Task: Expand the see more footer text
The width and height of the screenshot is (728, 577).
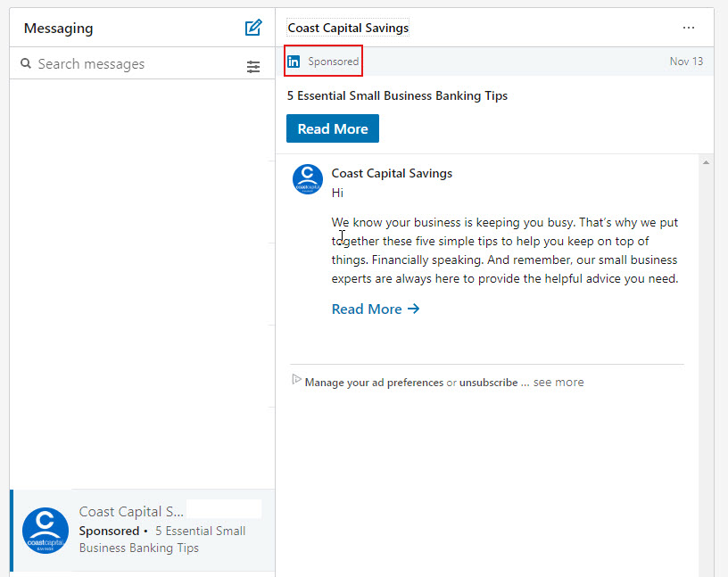Action: coord(558,383)
